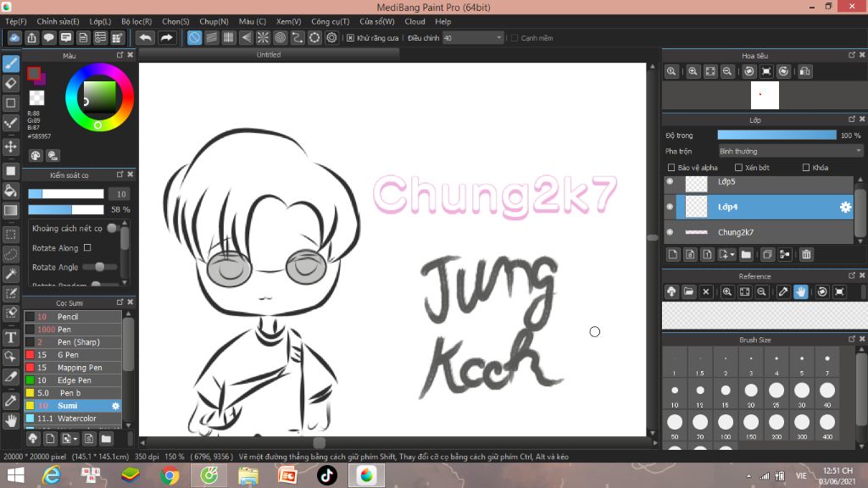This screenshot has height=488, width=868.
Task: Select the Hand pan tool
Action: coord(11,421)
